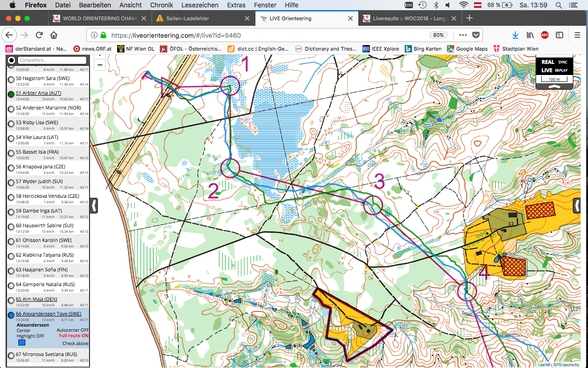The height and width of the screenshot is (368, 588).
Task: Toggle the Firefox sidebar view icon
Action: click(560, 35)
